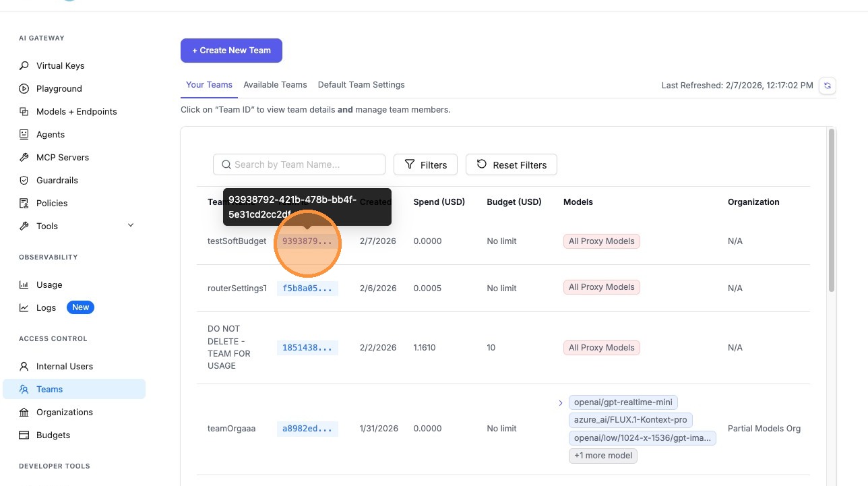This screenshot has width=868, height=486.
Task: Click the Organizations bank building icon
Action: [x=24, y=413]
